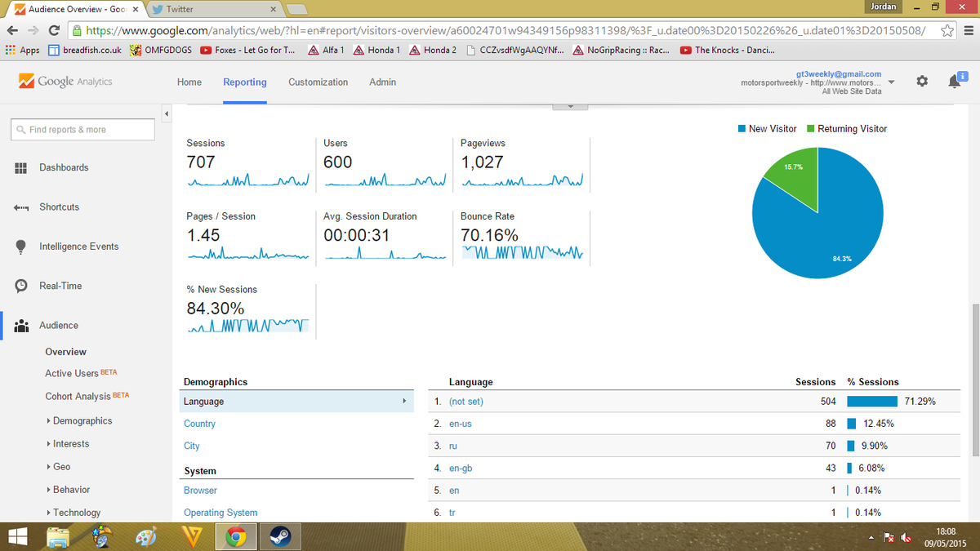Click the Chrome taskbar icon
The width and height of the screenshot is (980, 551).
tap(236, 537)
